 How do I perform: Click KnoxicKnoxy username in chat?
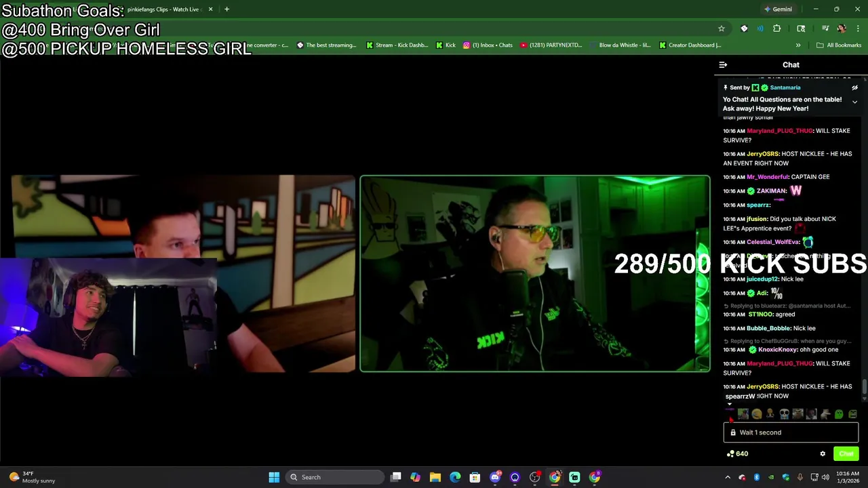(778, 350)
